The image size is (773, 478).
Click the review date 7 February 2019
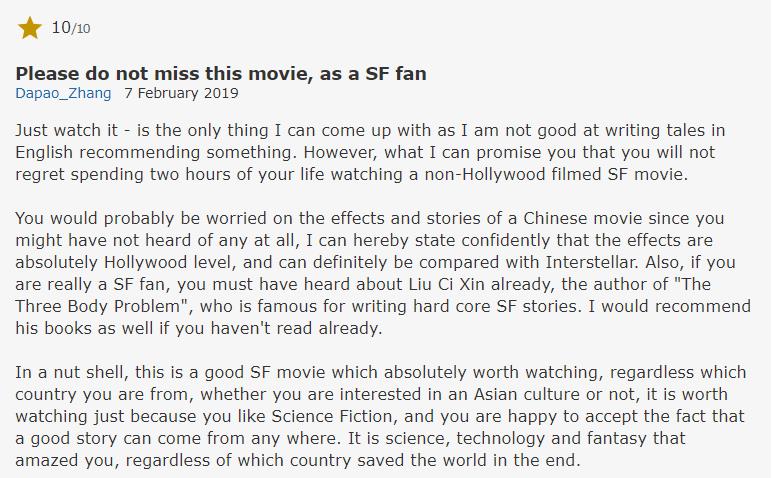coord(181,94)
